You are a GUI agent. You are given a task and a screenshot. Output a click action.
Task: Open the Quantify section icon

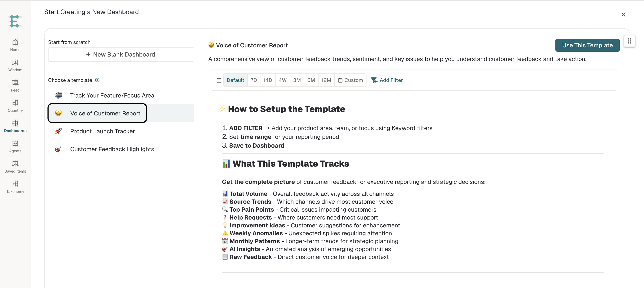point(15,103)
